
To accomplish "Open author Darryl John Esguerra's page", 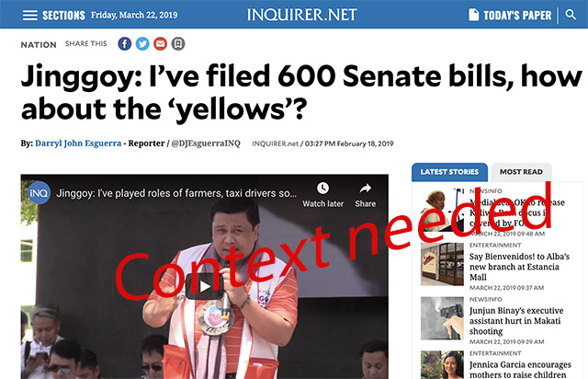I will (78, 144).
